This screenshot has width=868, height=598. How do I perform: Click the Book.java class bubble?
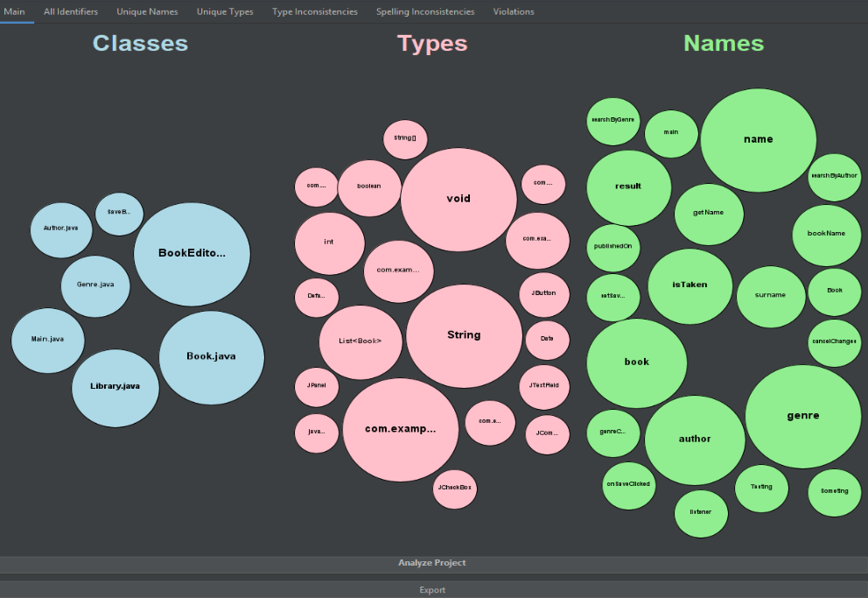(212, 357)
